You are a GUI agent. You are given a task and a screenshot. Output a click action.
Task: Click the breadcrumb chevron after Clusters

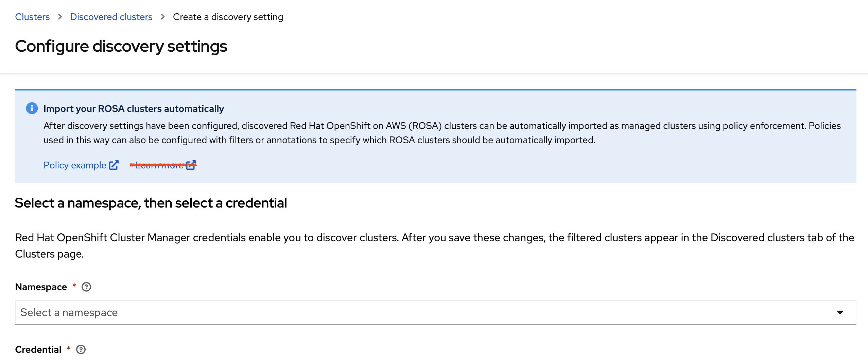(x=60, y=17)
